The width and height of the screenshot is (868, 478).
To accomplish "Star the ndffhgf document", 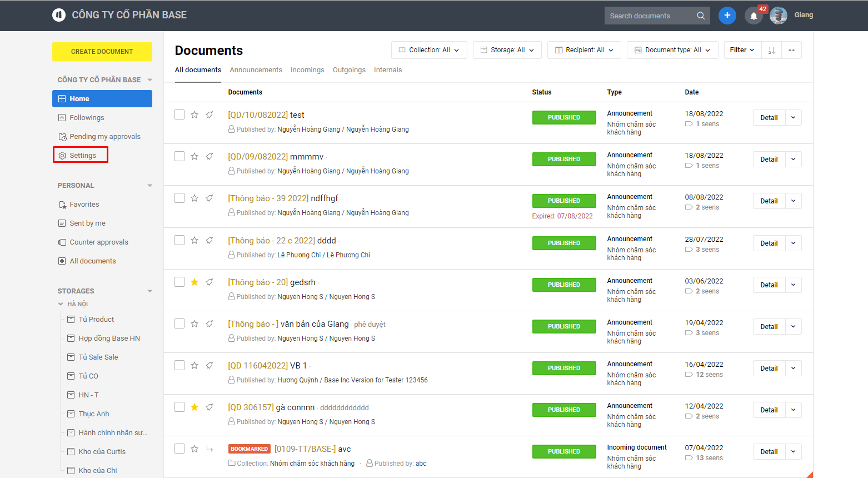I will (194, 198).
